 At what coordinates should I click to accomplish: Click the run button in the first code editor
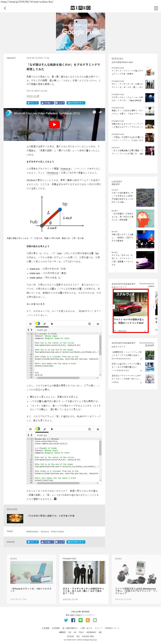(52, 324)
